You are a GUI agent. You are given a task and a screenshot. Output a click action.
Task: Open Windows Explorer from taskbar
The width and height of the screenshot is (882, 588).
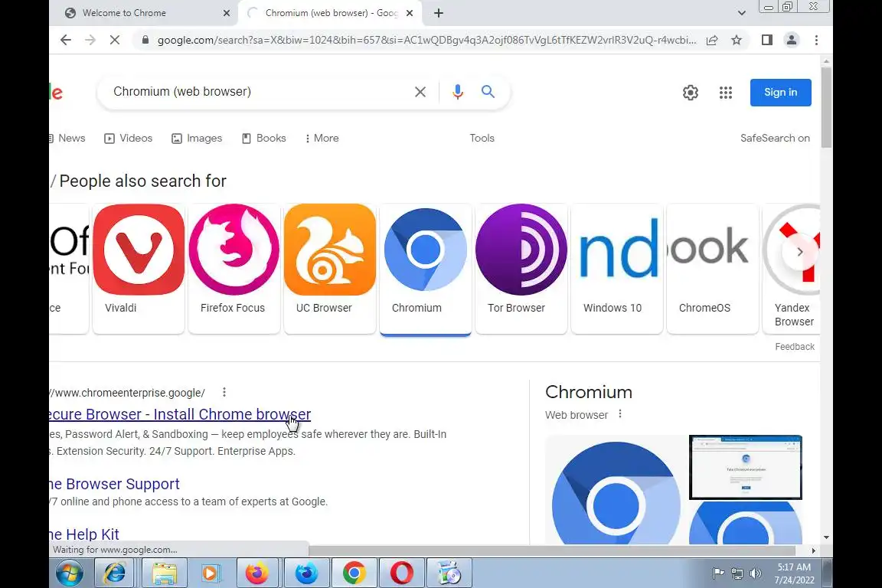coord(165,573)
